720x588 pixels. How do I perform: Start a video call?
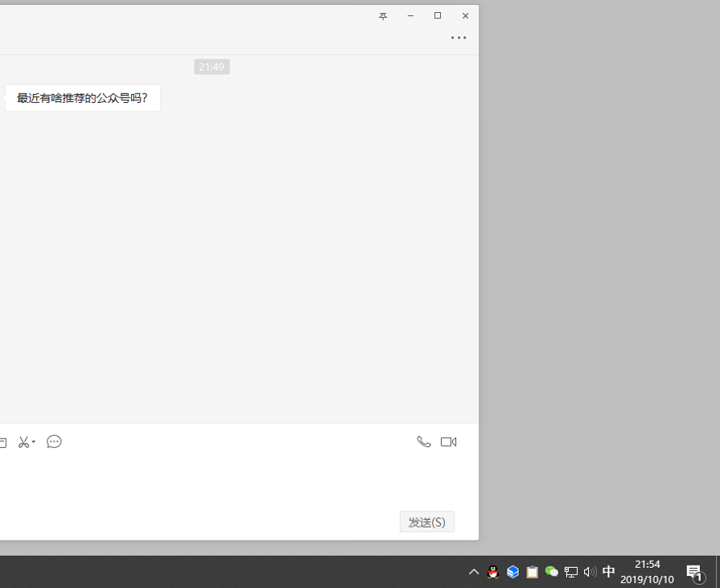tap(448, 441)
